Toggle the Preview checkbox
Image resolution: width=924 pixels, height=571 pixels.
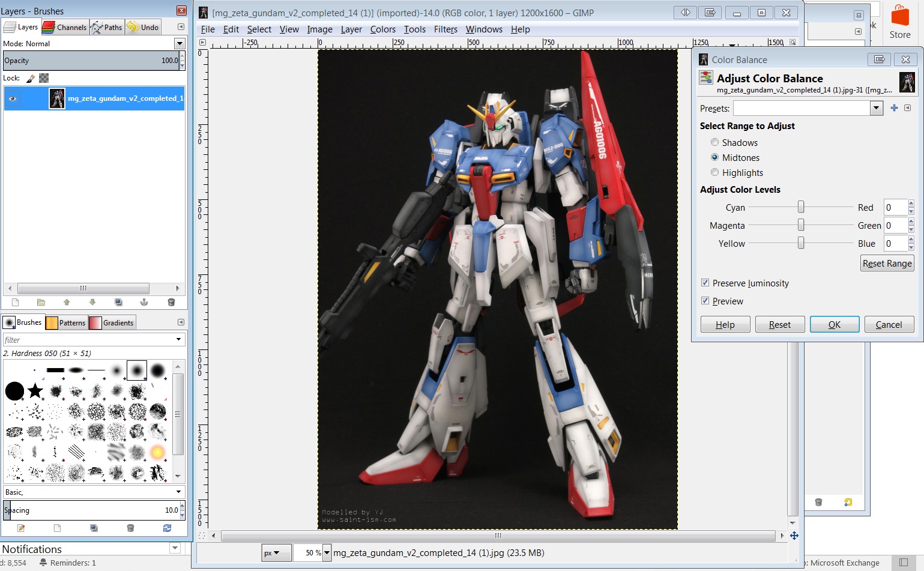coord(705,301)
